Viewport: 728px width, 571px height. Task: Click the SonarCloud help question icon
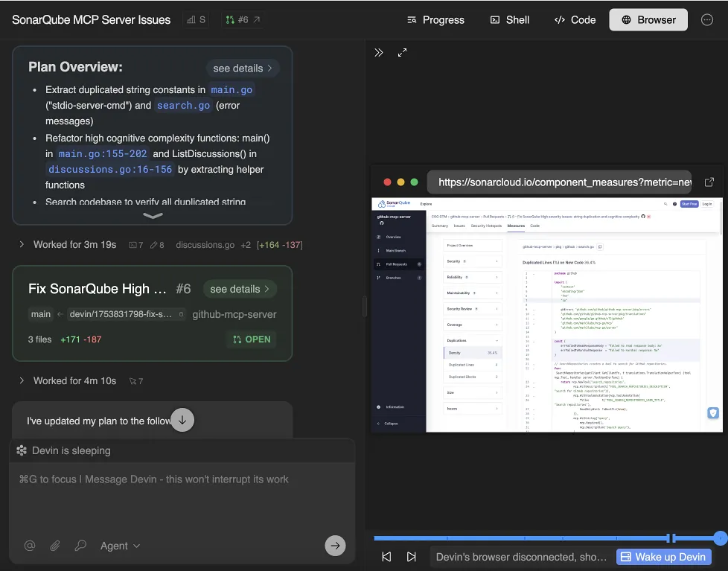tap(674, 204)
